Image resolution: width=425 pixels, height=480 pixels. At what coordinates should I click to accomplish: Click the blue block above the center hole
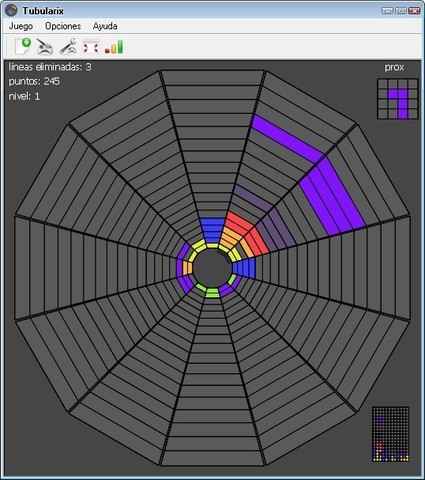(212, 231)
